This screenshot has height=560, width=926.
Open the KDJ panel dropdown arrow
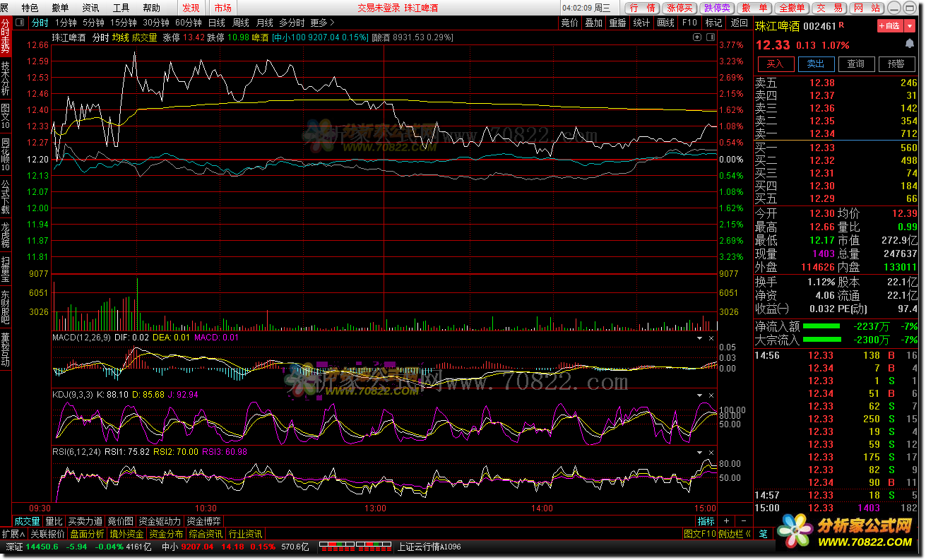700,395
